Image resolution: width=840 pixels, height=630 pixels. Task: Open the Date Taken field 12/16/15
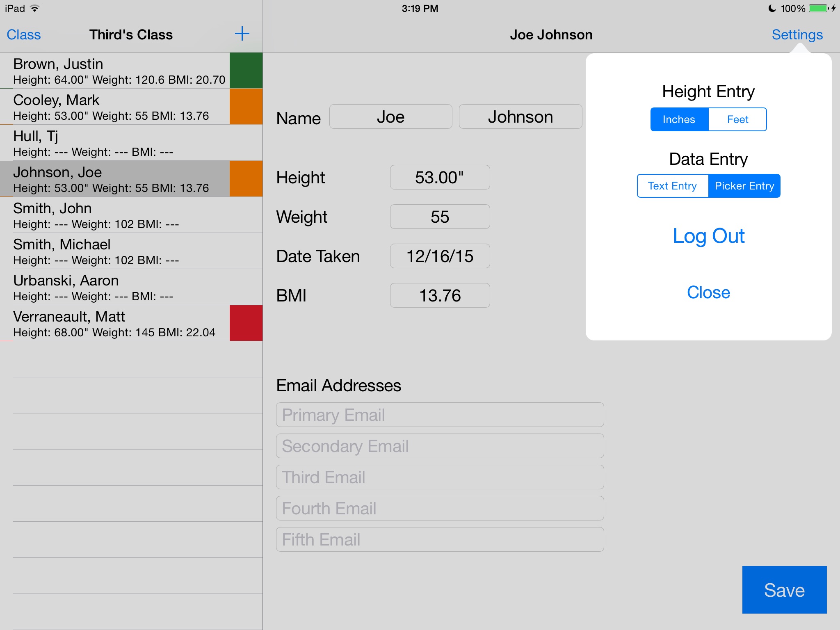[x=440, y=256]
